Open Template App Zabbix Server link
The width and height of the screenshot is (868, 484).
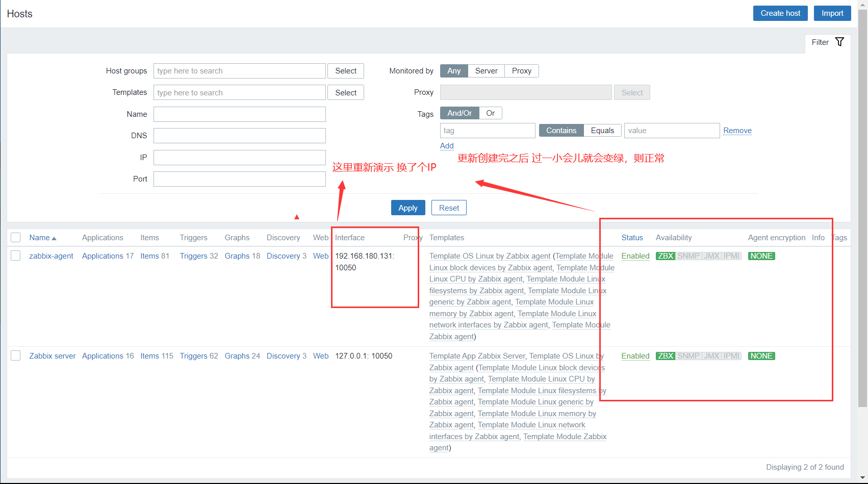tap(477, 356)
